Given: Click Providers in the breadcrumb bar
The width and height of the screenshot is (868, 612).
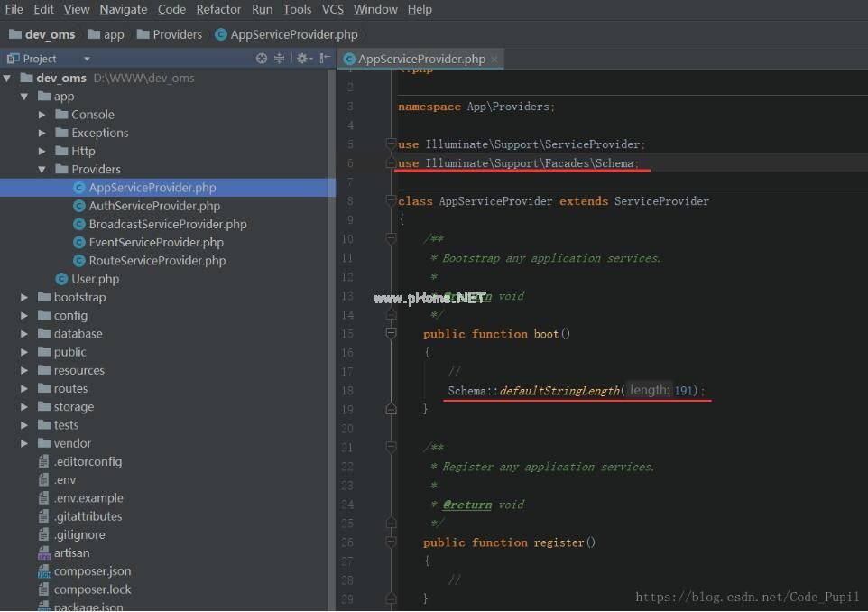Looking at the screenshot, I should pyautogui.click(x=170, y=34).
